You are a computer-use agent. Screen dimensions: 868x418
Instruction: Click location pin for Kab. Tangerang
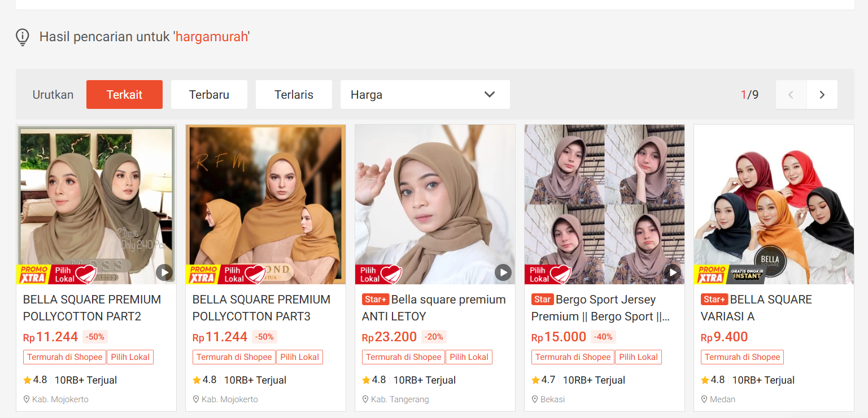point(365,399)
